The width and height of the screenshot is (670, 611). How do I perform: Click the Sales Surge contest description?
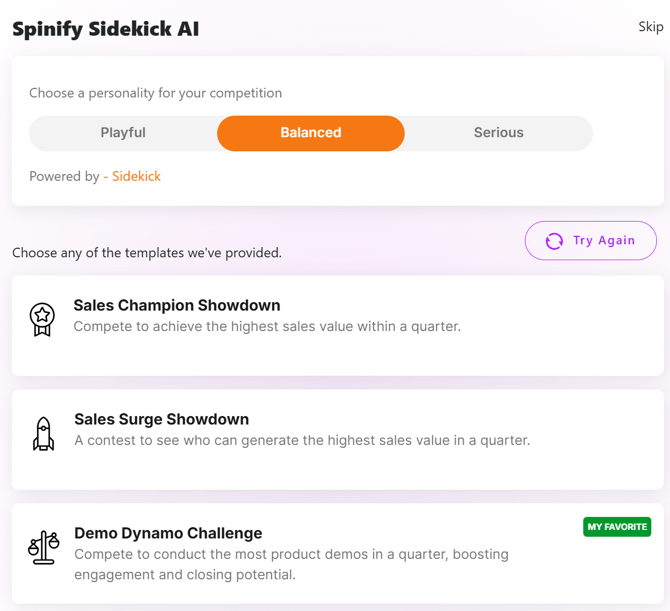(x=302, y=441)
